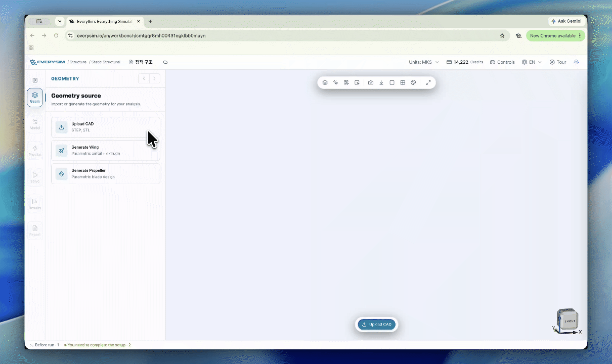Image resolution: width=612 pixels, height=364 pixels.
Task: Click New Chrome available update button
Action: [556, 36]
